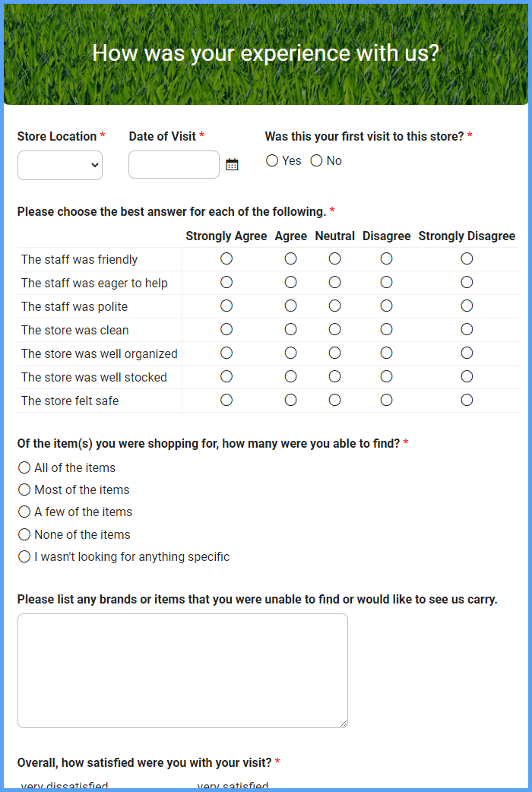Choose Agree for staff was eager to help
This screenshot has width=532, height=792.
(x=291, y=283)
